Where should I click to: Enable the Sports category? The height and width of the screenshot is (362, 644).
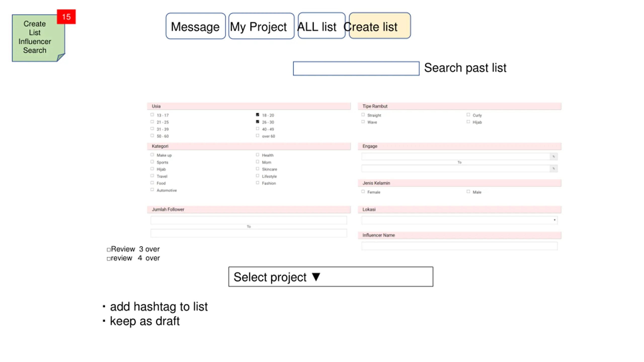pyautogui.click(x=152, y=162)
